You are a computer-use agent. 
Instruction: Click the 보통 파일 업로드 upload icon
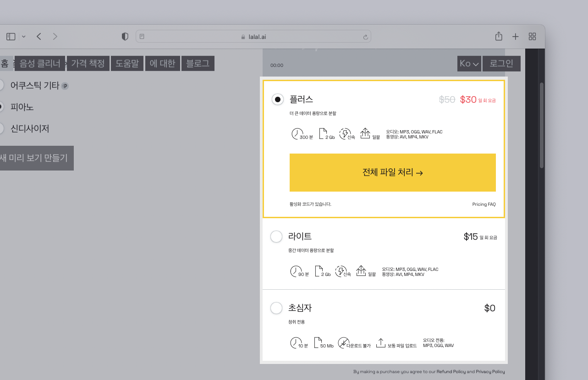[x=381, y=342]
